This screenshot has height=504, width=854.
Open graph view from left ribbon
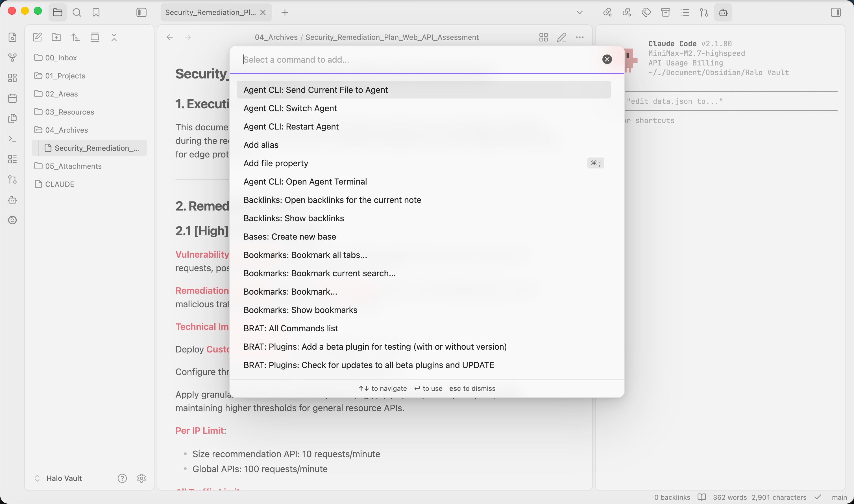(x=13, y=57)
